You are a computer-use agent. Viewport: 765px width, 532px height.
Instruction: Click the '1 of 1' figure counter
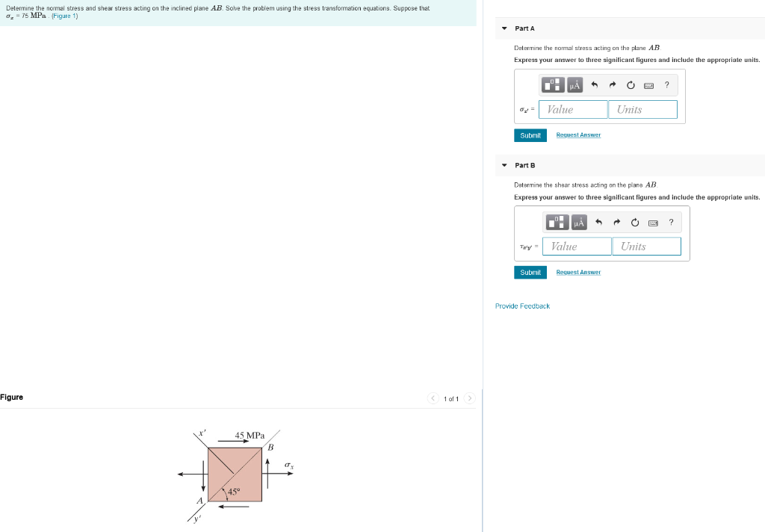click(x=451, y=399)
